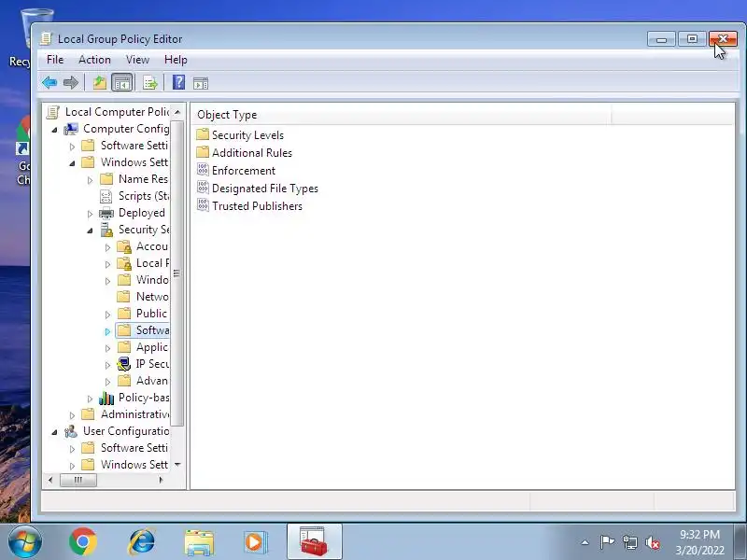Minimize the Local Group Policy Editor window
This screenshot has width=747, height=560.
(x=661, y=39)
